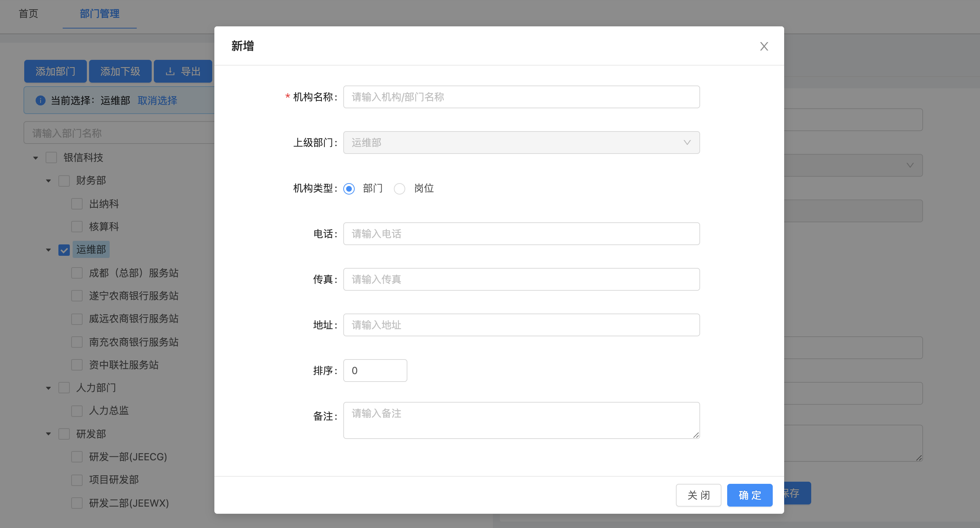Click the 取消选择 link

tap(157, 100)
